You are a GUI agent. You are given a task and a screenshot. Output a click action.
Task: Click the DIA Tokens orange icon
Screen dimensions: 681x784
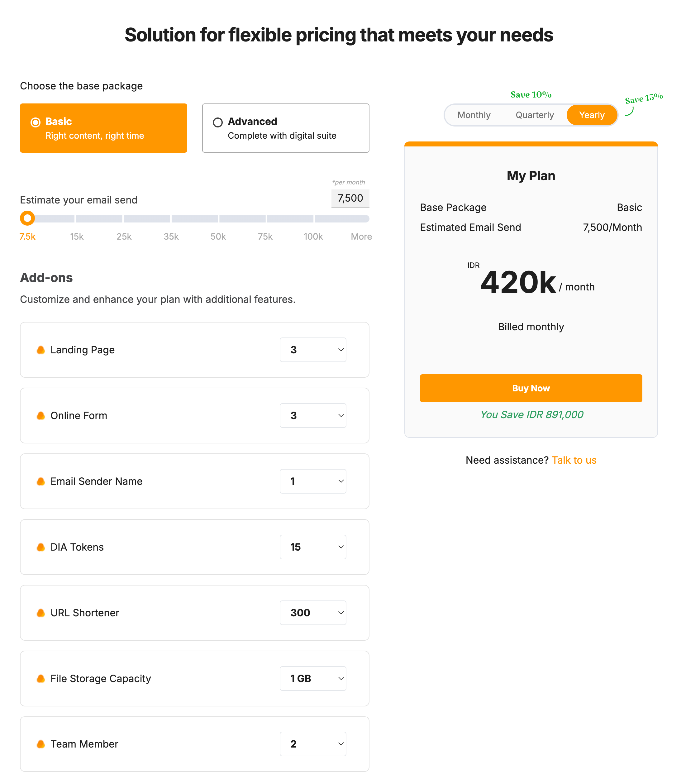41,547
